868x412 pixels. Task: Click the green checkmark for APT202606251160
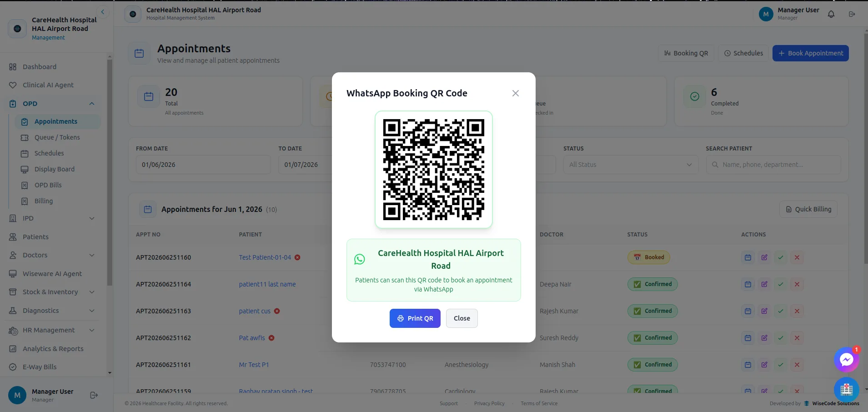pos(781,257)
